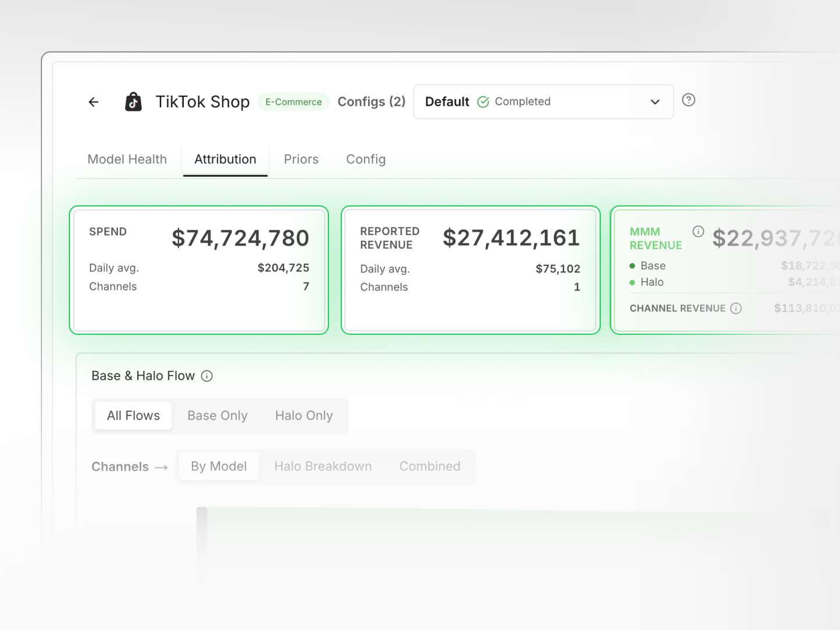Click the Reported Revenue total $27,412,161
840x630 pixels.
512,238
